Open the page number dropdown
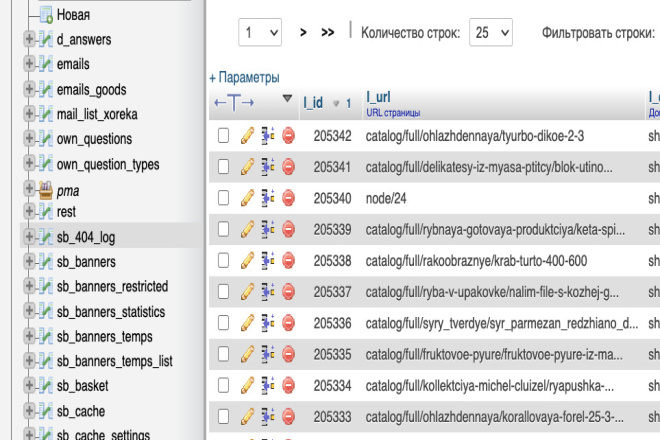Screen dimensions: 660x440 [260, 32]
